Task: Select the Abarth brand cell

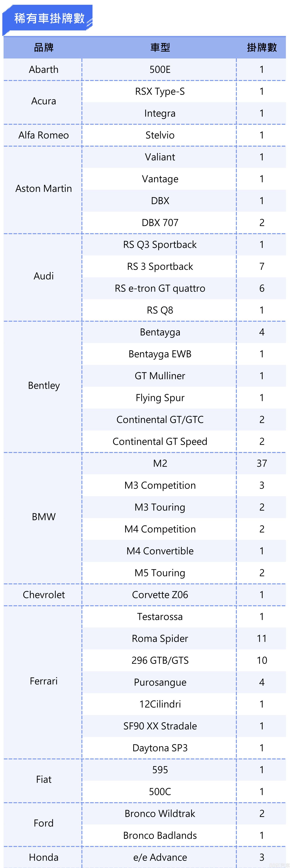Action: click(43, 69)
